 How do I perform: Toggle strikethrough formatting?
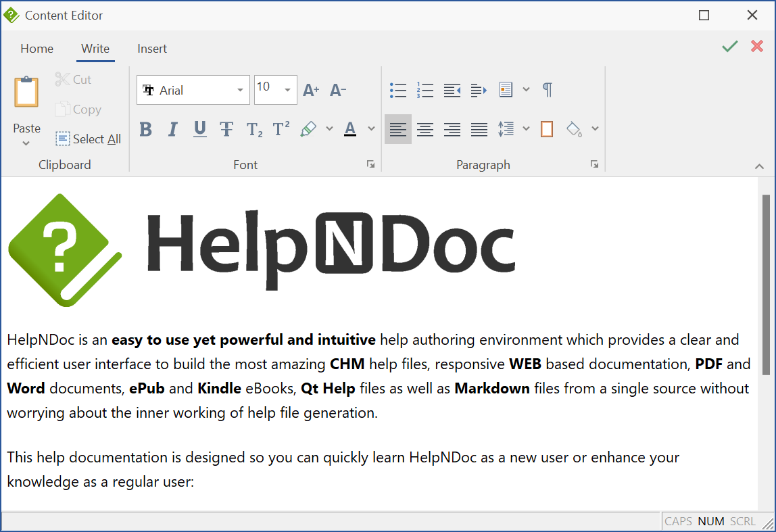coord(226,129)
